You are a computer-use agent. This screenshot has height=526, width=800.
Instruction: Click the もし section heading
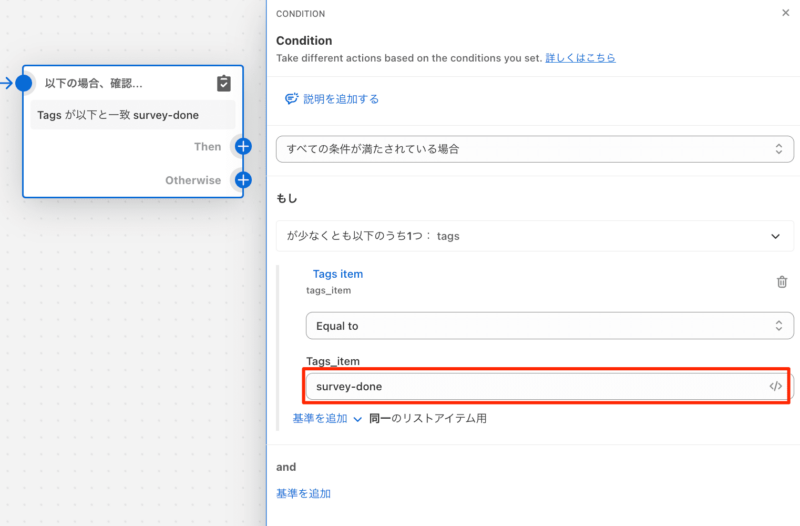287,198
